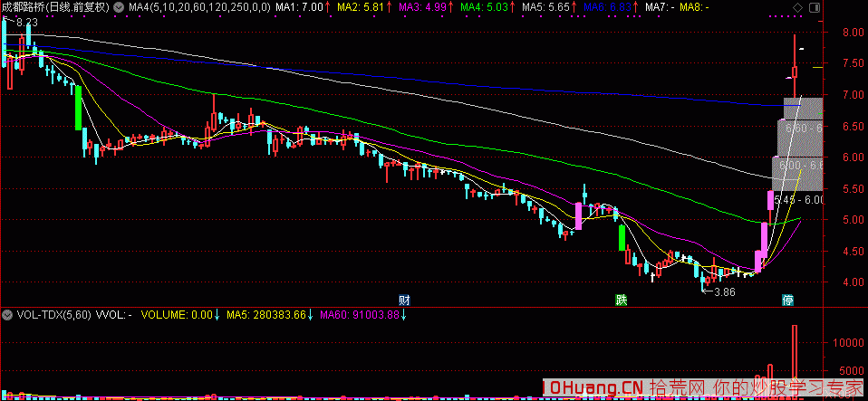Click the top gray gap box near 7.00

(x=804, y=109)
